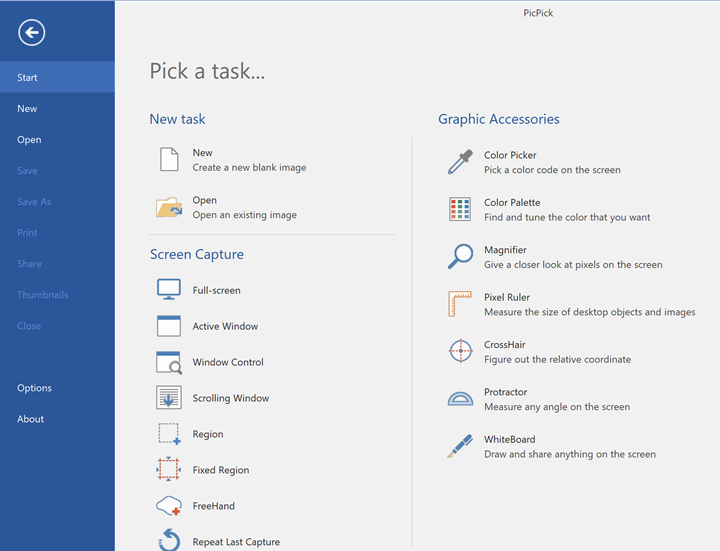The width and height of the screenshot is (720, 551).
Task: Select New in the sidebar menu
Action: click(57, 108)
